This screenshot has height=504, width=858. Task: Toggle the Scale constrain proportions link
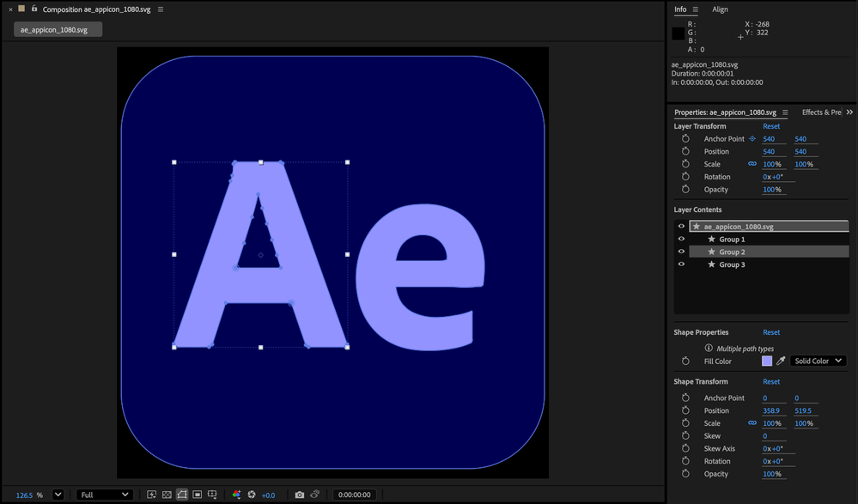coord(753,164)
